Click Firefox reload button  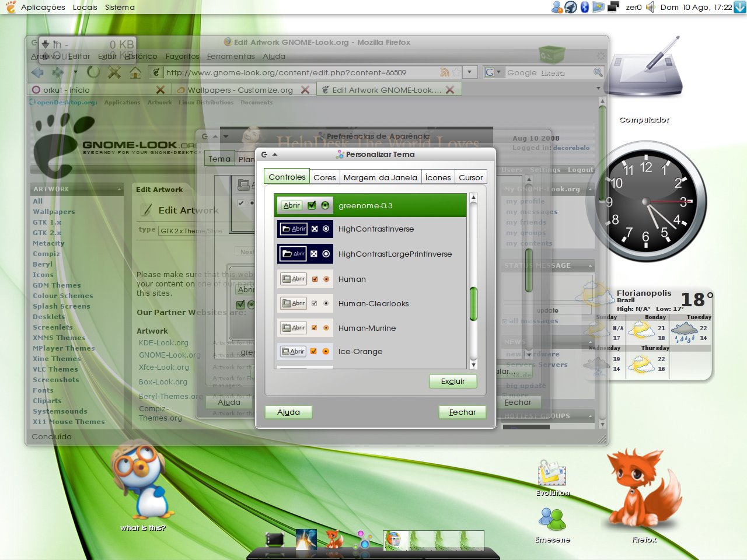[x=93, y=72]
